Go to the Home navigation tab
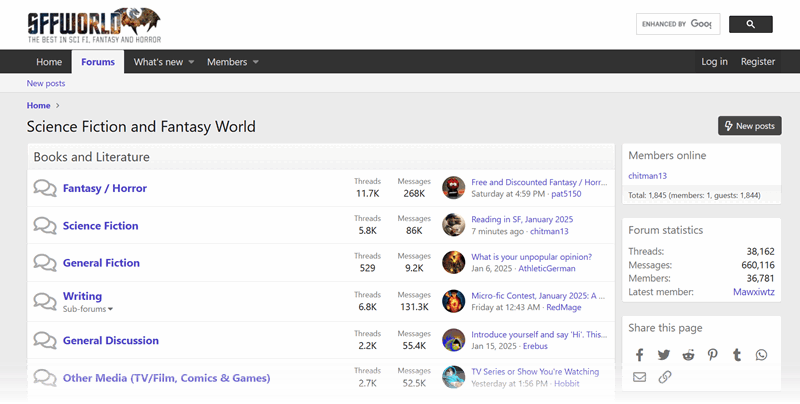The width and height of the screenshot is (800, 404). [49, 62]
